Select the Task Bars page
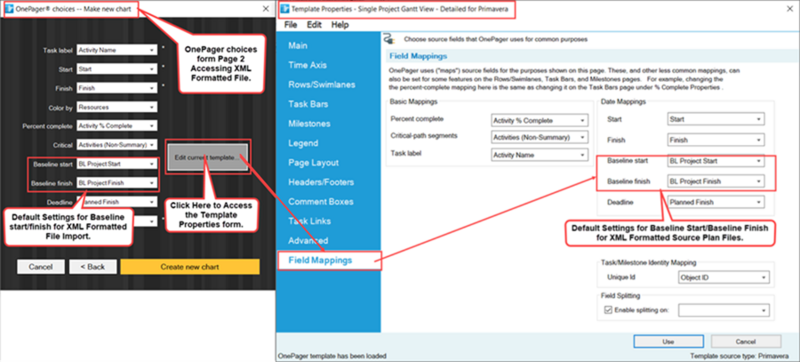This screenshot has width=800, height=362. pos(308,104)
